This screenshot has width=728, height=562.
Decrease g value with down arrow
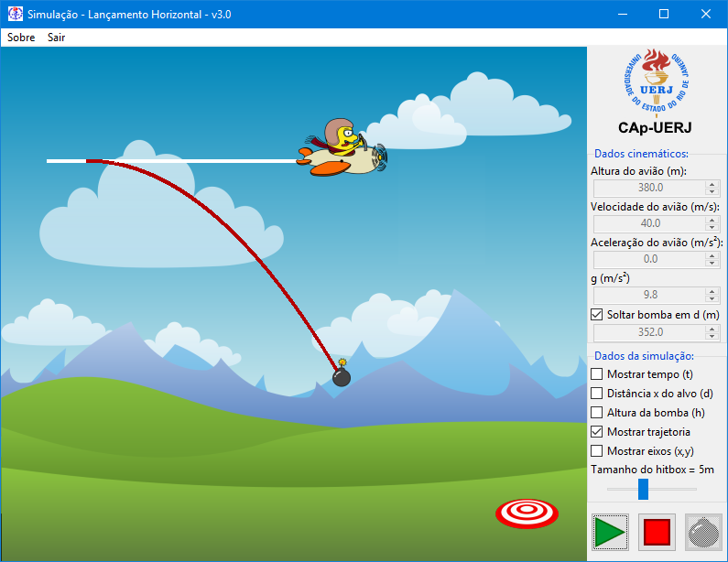tap(712, 298)
